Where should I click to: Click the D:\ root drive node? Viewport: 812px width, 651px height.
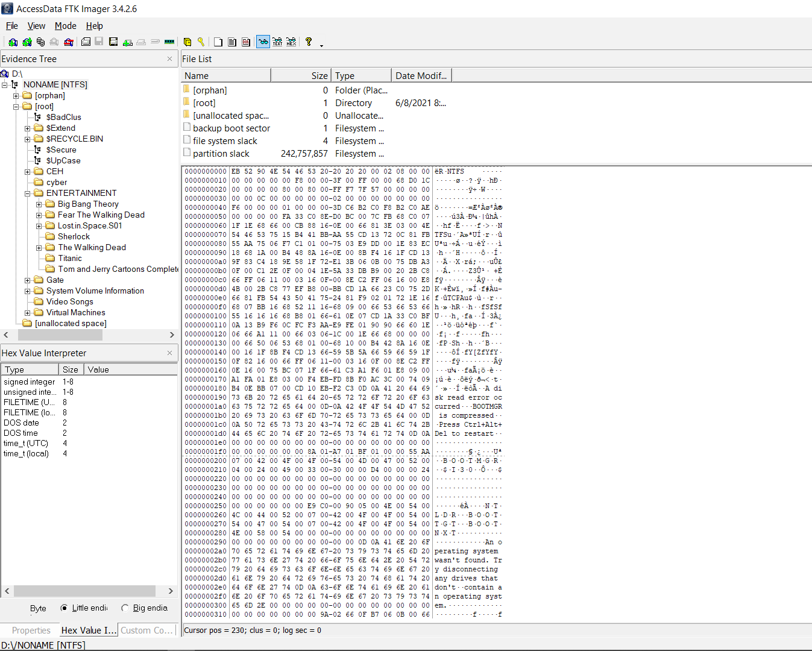[x=17, y=74]
